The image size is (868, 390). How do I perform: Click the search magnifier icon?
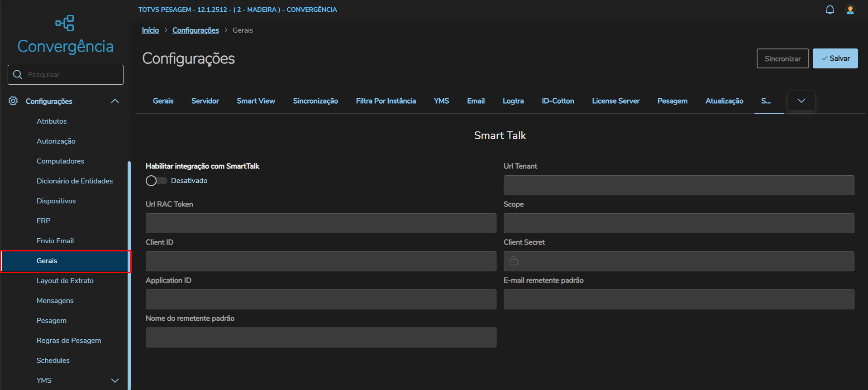tap(18, 75)
